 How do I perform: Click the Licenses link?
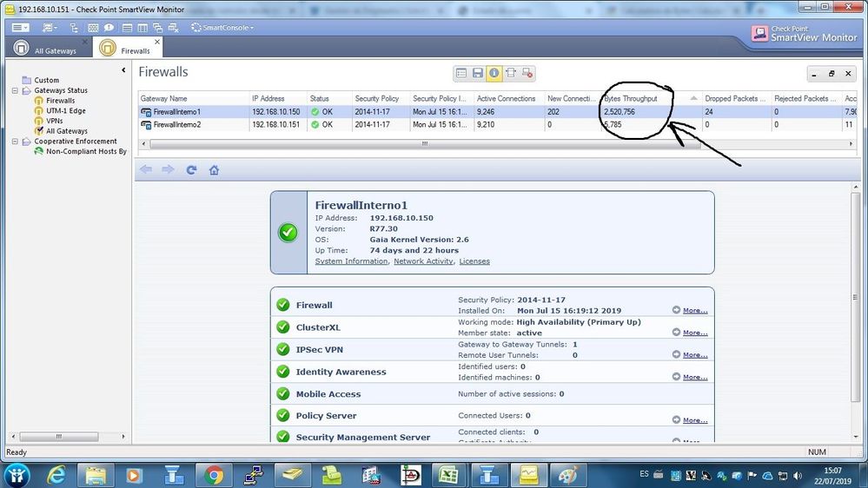tap(474, 261)
